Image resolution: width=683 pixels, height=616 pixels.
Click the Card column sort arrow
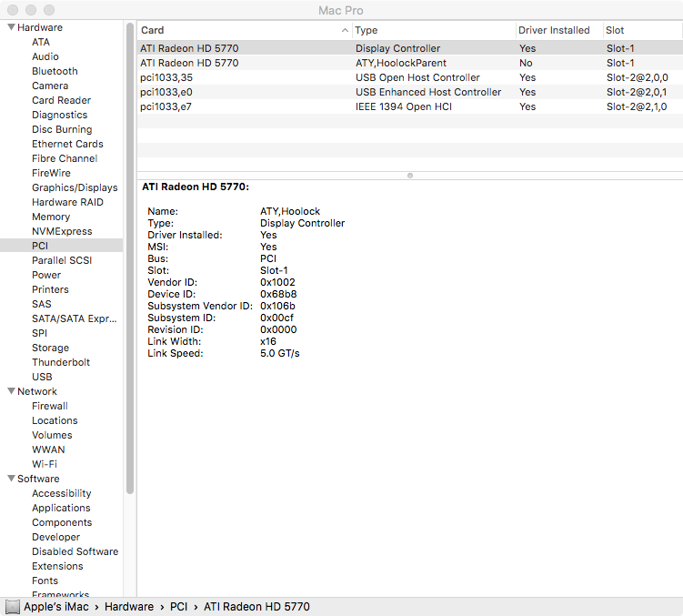(x=345, y=30)
